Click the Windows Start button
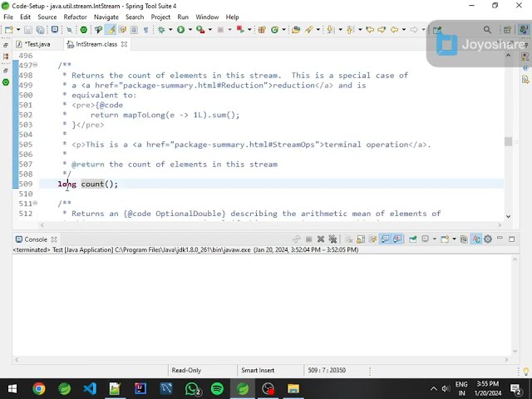The width and height of the screenshot is (532, 399). pos(12,389)
